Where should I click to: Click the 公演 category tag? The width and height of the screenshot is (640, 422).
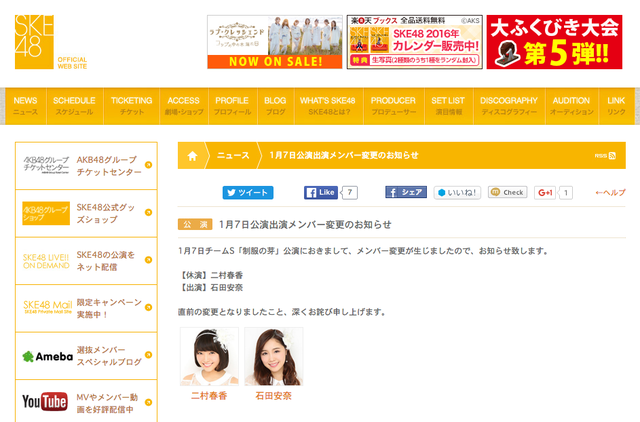point(195,225)
